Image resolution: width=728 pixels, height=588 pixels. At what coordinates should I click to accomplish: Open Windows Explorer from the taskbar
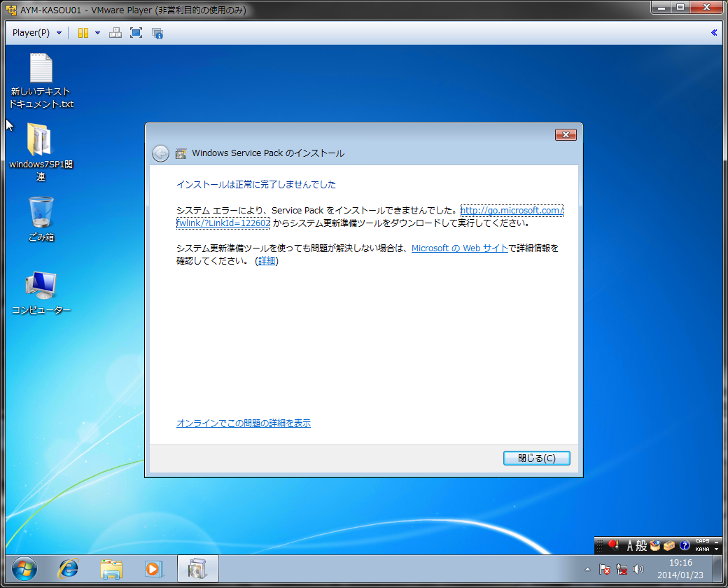pyautogui.click(x=111, y=569)
